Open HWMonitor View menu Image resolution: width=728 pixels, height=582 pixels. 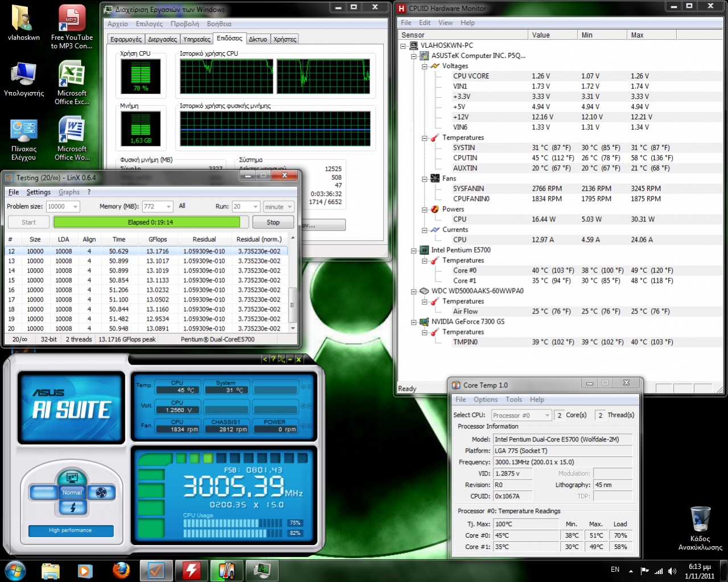(x=446, y=23)
